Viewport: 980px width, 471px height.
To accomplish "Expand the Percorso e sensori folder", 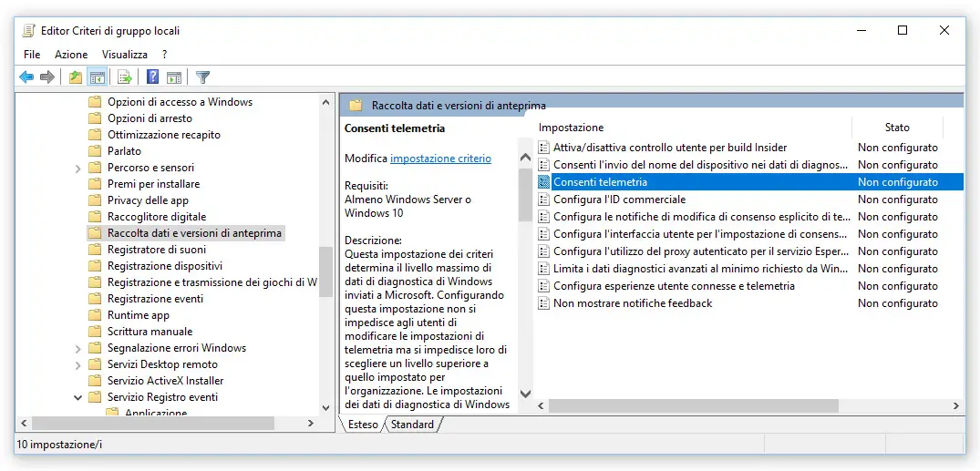I will pos(78,168).
